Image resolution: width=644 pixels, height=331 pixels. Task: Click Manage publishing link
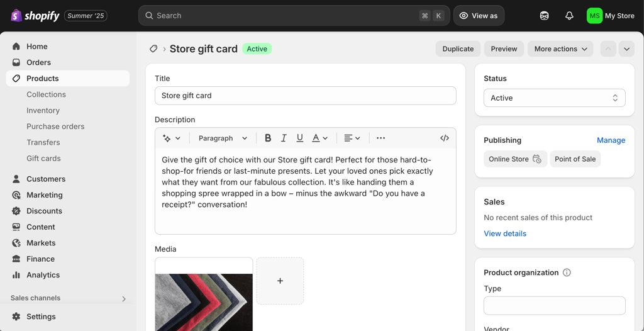coord(611,140)
